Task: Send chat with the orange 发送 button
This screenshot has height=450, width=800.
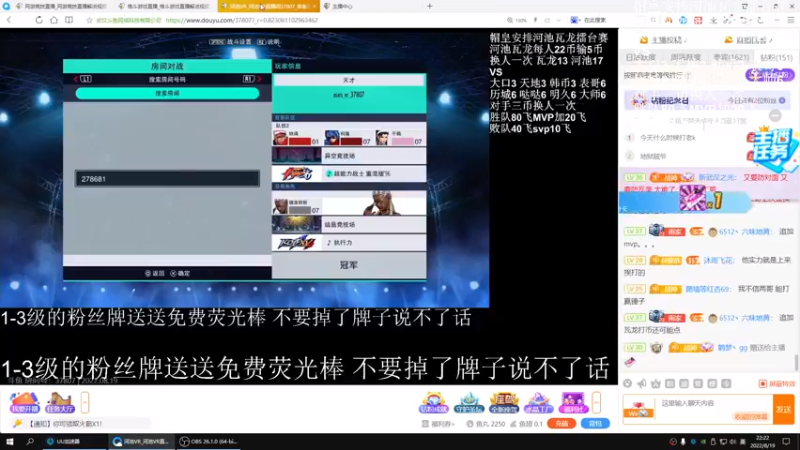Action: pyautogui.click(x=784, y=409)
